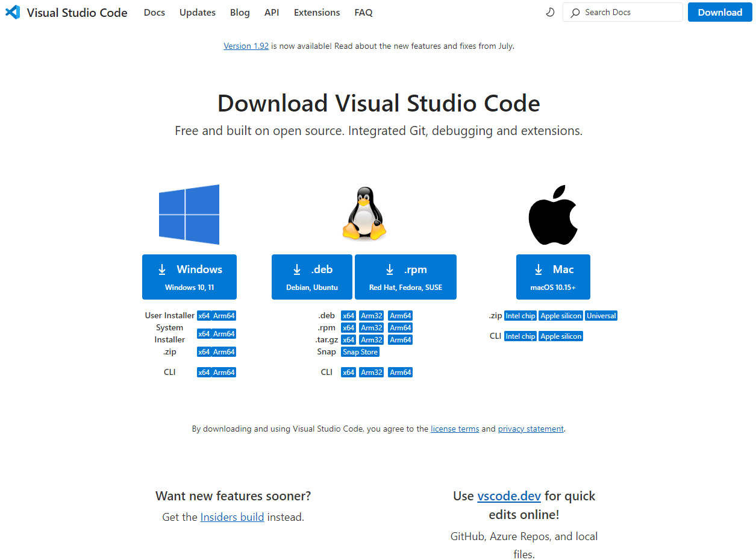The height and width of the screenshot is (560, 756).
Task: Click the Linux Tux penguin image
Action: [364, 213]
